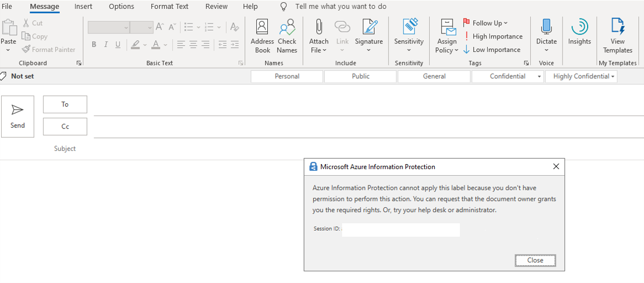Open the Help tab
Screen dimensions: 644x283
(x=250, y=7)
